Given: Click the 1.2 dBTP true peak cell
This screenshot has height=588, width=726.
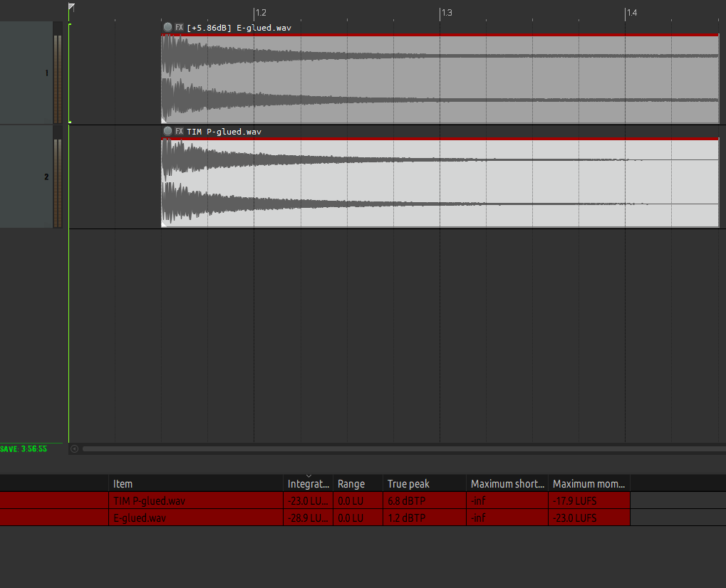Looking at the screenshot, I should tap(425, 518).
